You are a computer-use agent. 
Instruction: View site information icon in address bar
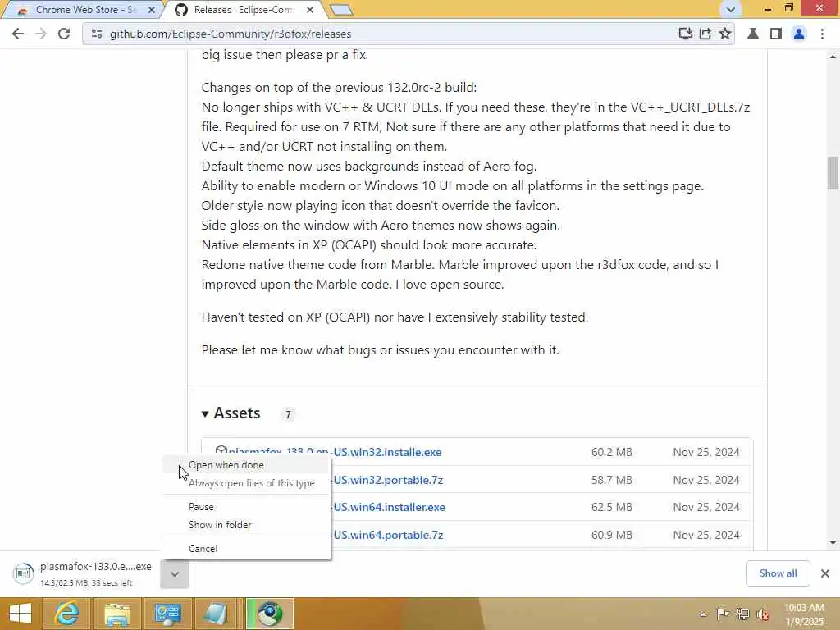click(x=97, y=34)
